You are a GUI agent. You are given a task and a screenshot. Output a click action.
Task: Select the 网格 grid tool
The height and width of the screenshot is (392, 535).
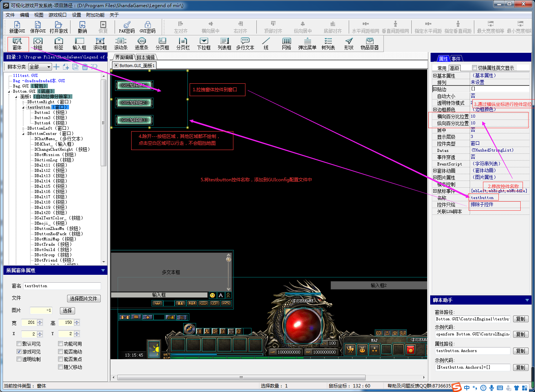click(x=287, y=44)
